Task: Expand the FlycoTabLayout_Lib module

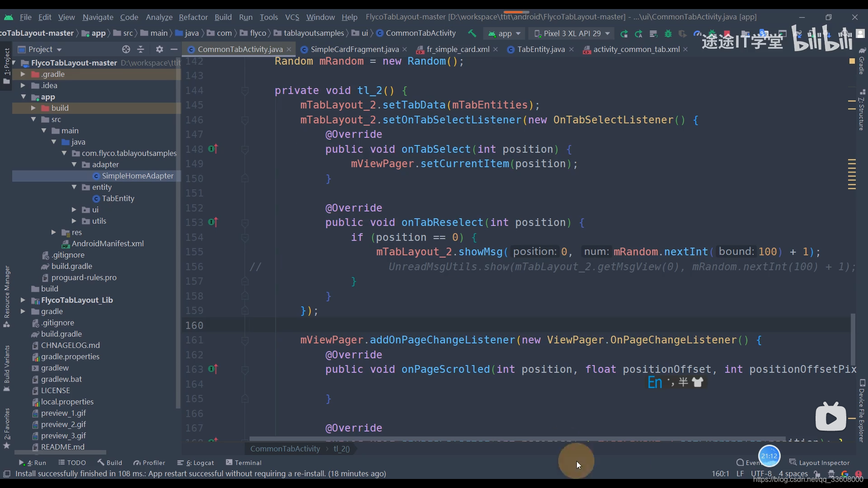Action: point(23,300)
